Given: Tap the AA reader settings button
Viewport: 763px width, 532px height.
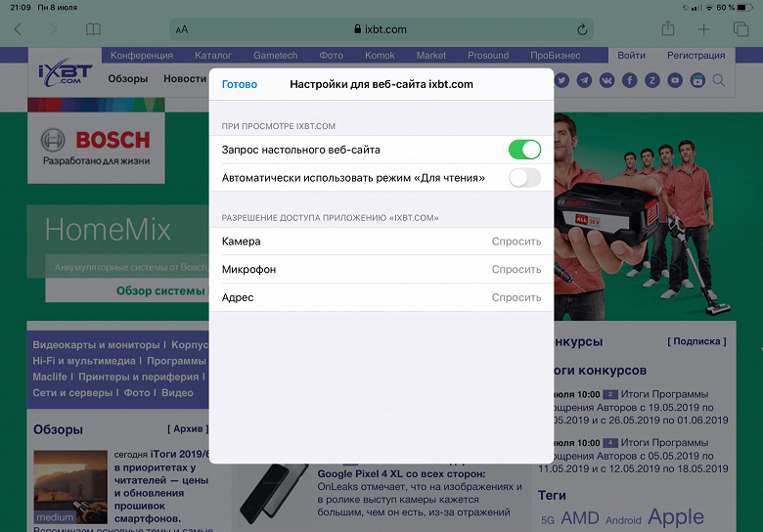Looking at the screenshot, I should [x=182, y=29].
